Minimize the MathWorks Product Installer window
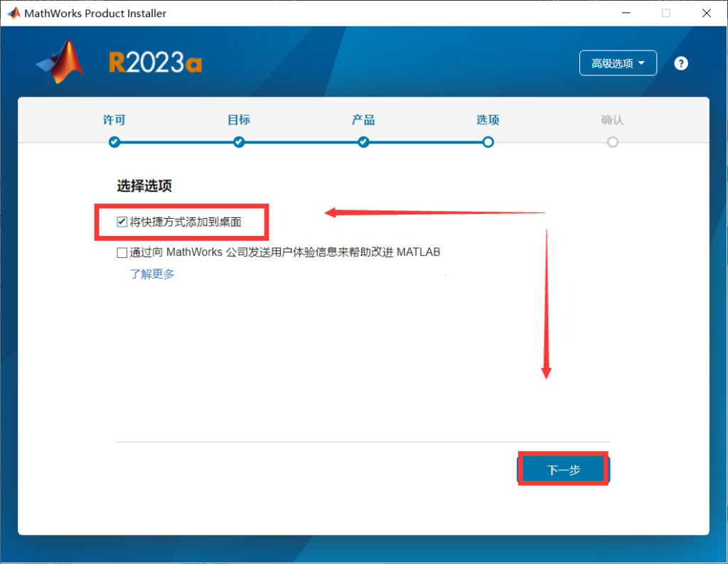The width and height of the screenshot is (728, 564). click(x=626, y=12)
